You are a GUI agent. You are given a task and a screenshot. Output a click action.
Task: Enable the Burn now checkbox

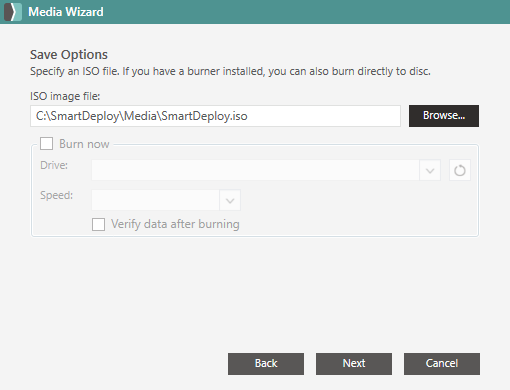[46, 144]
